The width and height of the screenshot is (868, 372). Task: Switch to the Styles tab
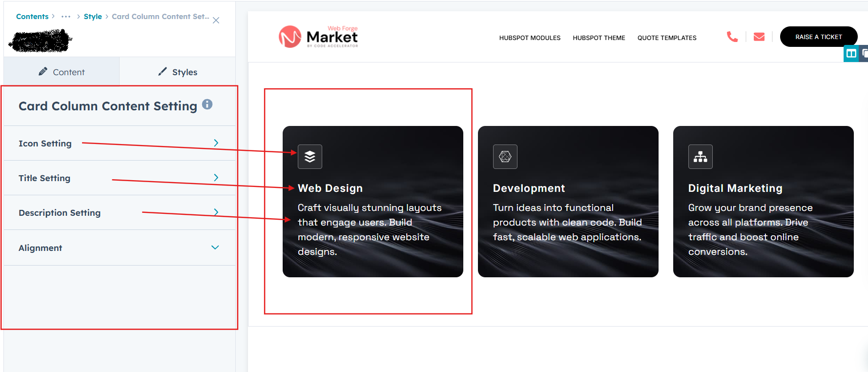point(178,72)
